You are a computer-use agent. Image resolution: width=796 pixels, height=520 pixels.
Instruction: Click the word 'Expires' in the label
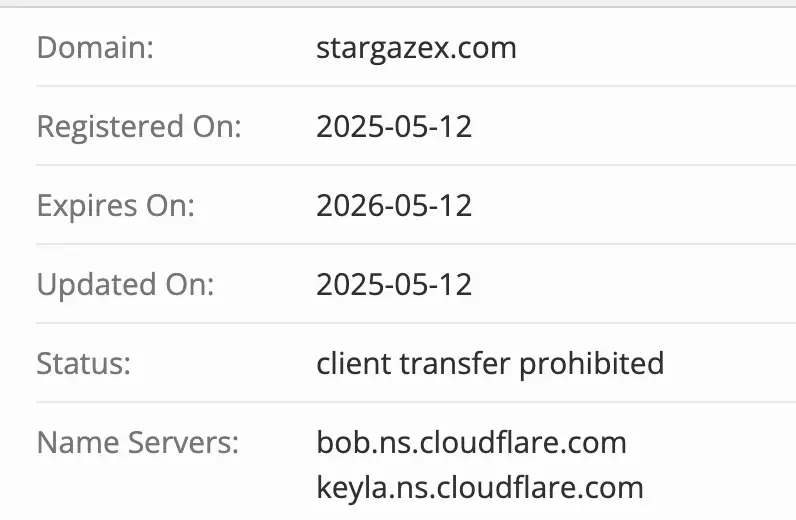88,206
